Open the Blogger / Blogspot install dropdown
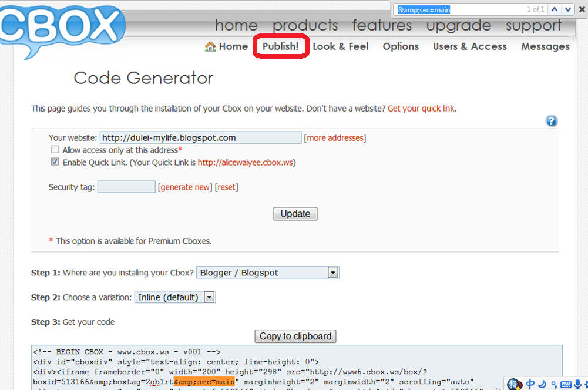 [268, 273]
